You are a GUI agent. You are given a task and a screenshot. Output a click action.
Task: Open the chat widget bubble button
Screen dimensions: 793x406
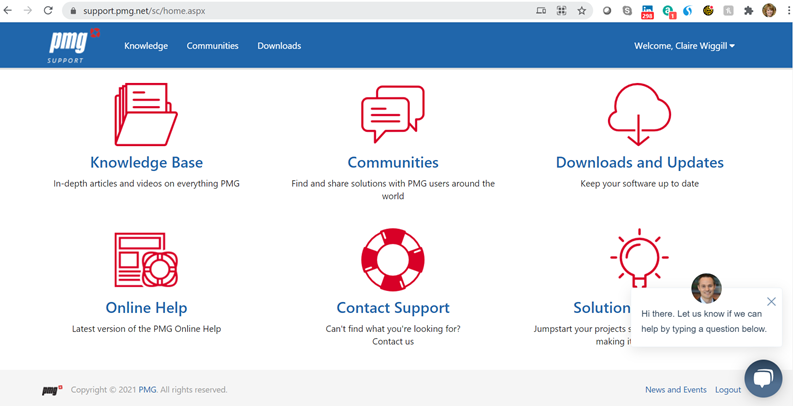763,379
